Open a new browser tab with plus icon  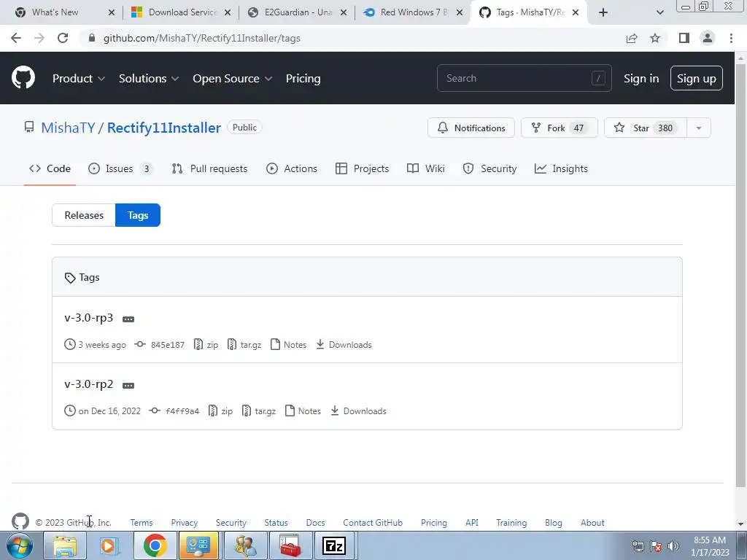pos(603,12)
